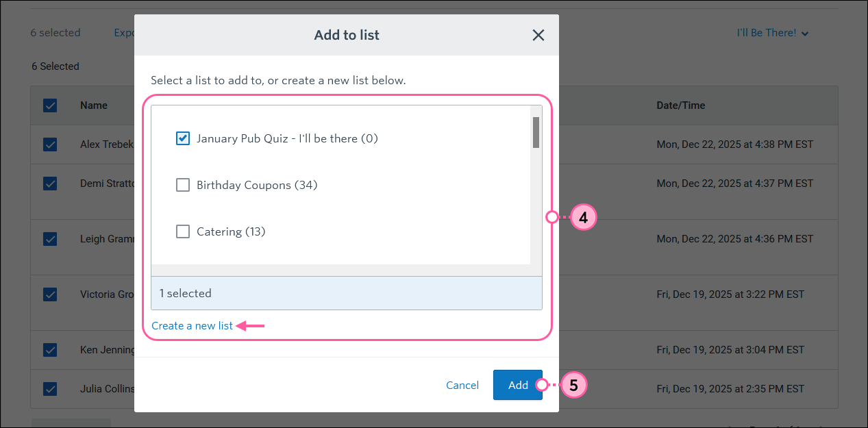This screenshot has width=868, height=428.
Task: Click Create a new list
Action: click(192, 325)
